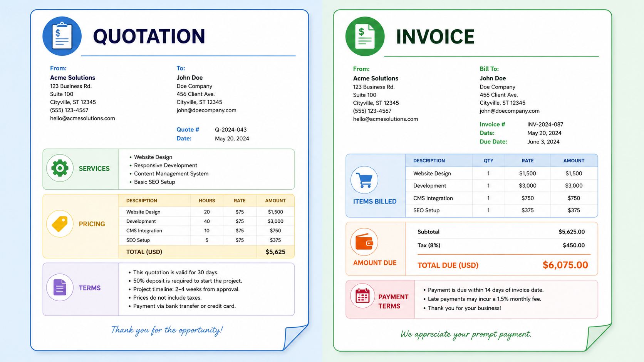Click the yellow price tag Pricing icon
The height and width of the screenshot is (362, 644).
click(x=60, y=224)
